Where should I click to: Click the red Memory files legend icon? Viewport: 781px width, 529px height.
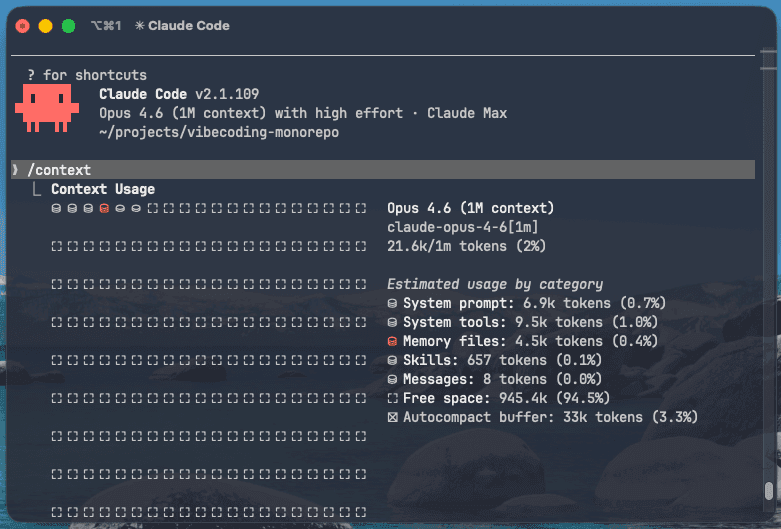click(x=392, y=341)
